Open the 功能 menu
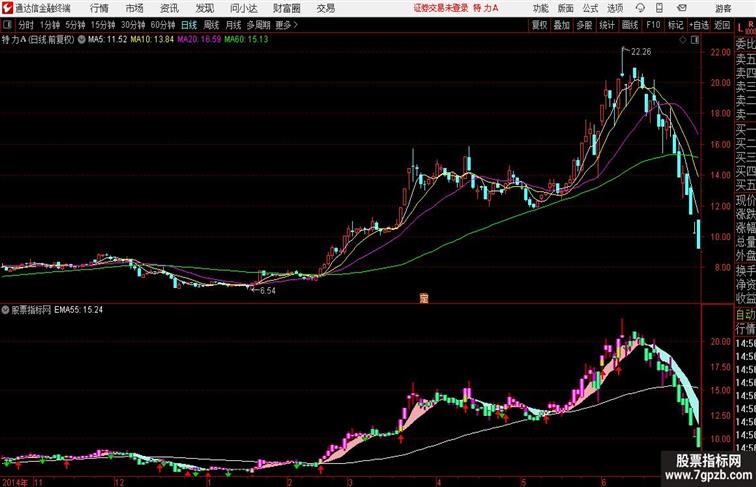Screen dimensions: 756x487 pos(540,8)
